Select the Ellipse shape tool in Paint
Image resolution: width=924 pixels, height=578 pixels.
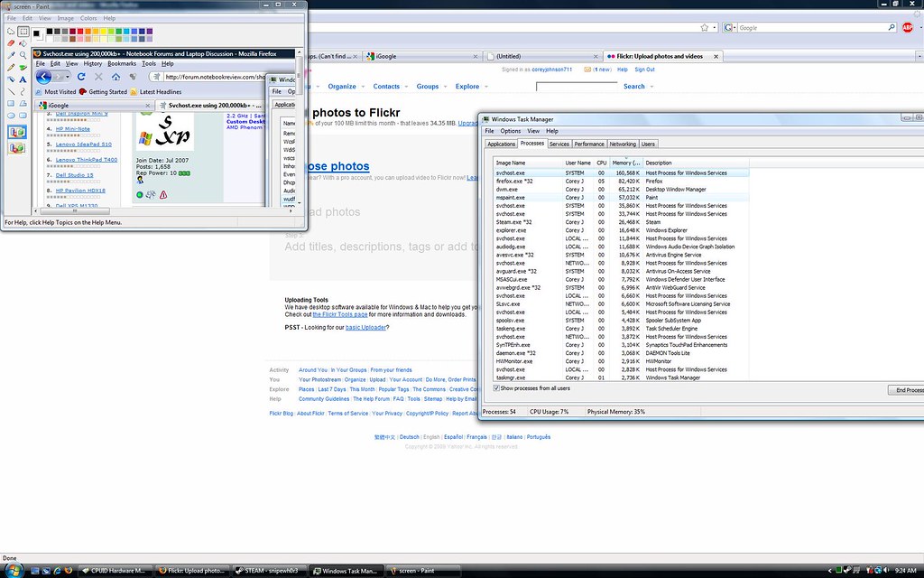pyautogui.click(x=11, y=116)
